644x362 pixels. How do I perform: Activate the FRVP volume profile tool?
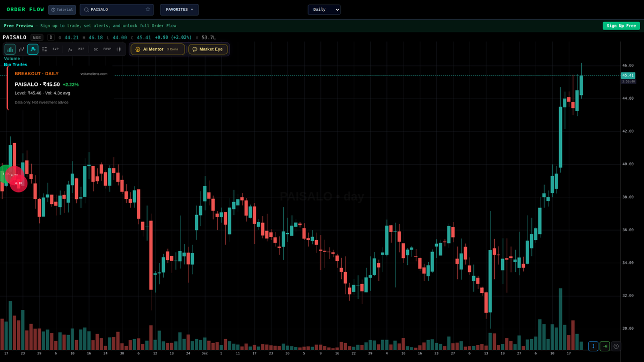[106, 49]
